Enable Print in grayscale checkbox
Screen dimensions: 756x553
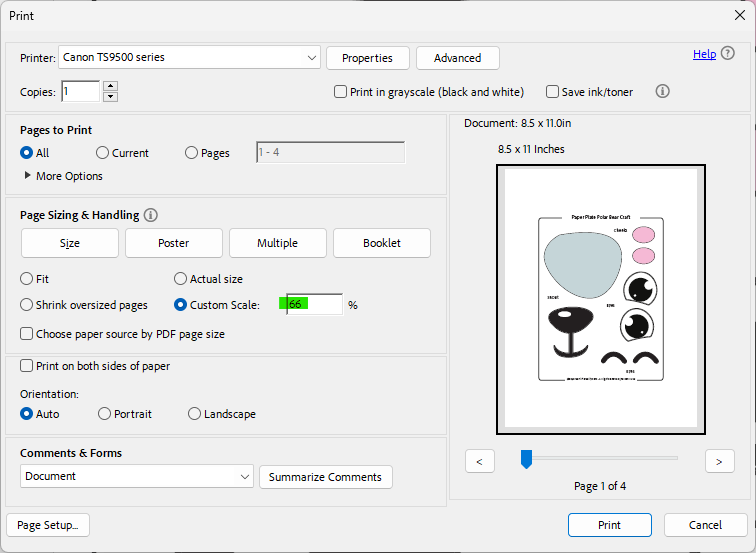tap(341, 92)
